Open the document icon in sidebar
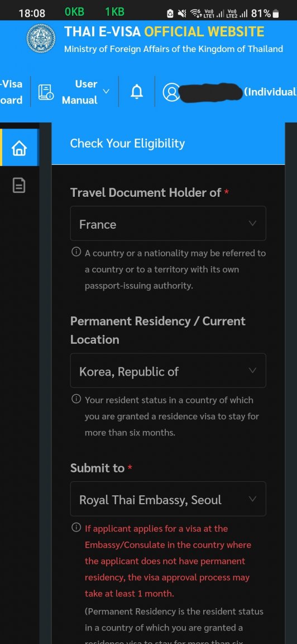The image size is (297, 644). pyautogui.click(x=19, y=185)
